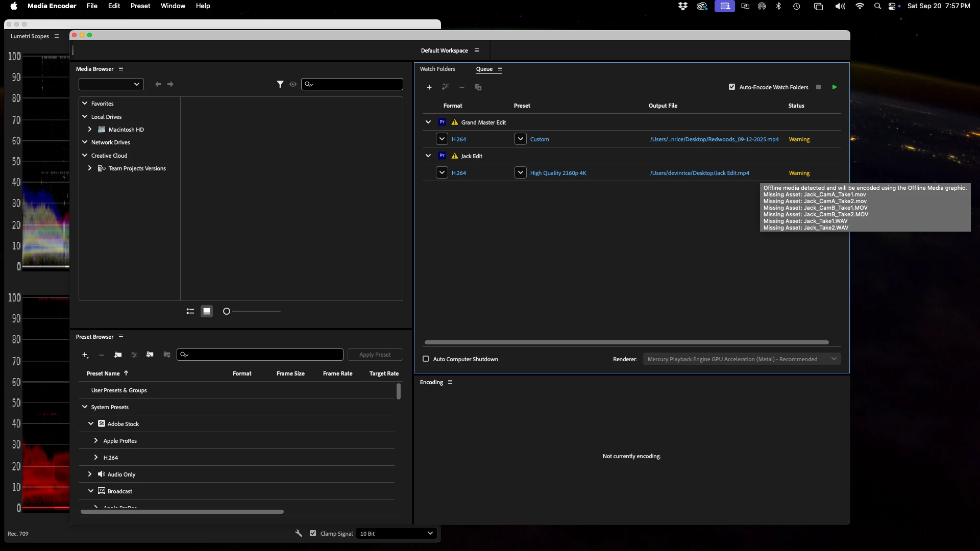The height and width of the screenshot is (551, 980).
Task: Open preset dropdown for High Quality 2160p 4K
Action: [x=520, y=173]
